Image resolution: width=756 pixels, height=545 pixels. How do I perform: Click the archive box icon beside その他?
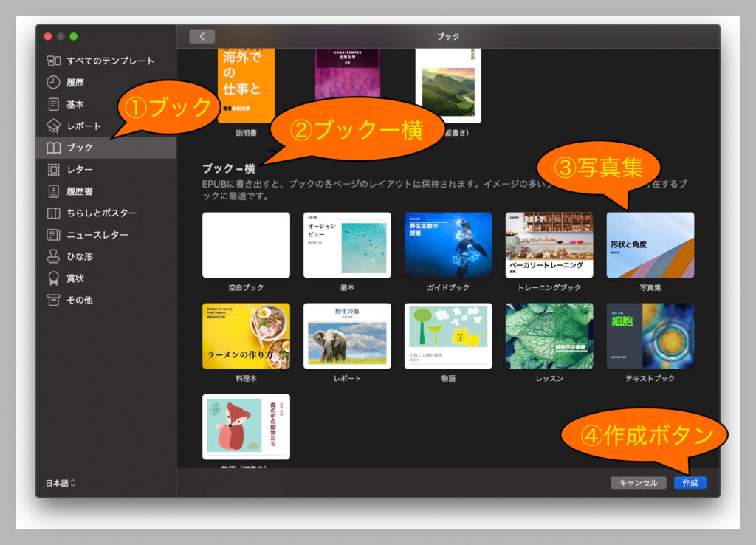[53, 300]
